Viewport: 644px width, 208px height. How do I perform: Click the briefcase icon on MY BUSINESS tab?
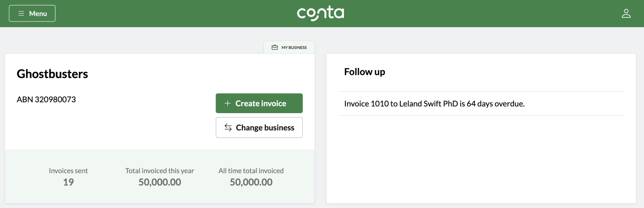(275, 47)
